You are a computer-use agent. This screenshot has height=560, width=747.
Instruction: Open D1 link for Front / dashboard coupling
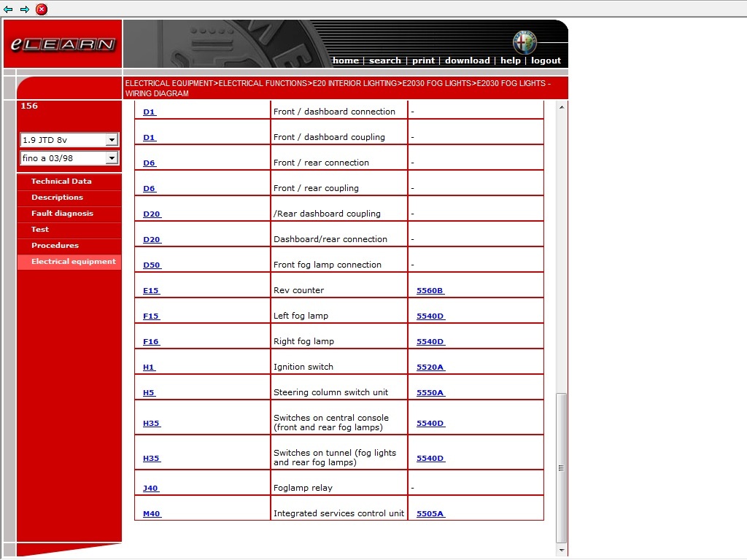tap(150, 138)
